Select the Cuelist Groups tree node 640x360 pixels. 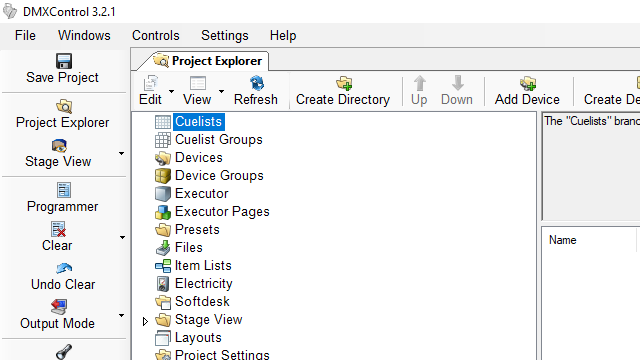(x=219, y=140)
